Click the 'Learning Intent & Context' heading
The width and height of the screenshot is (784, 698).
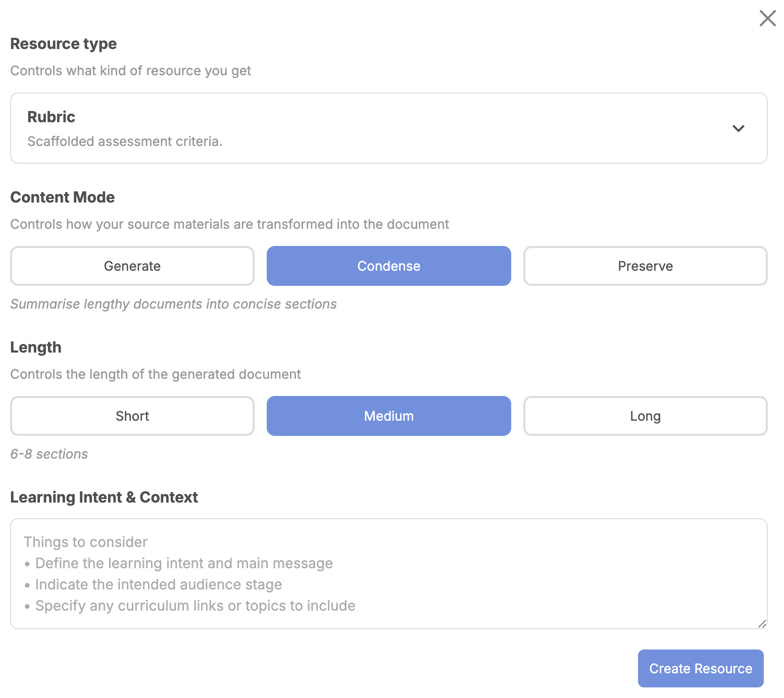(104, 497)
